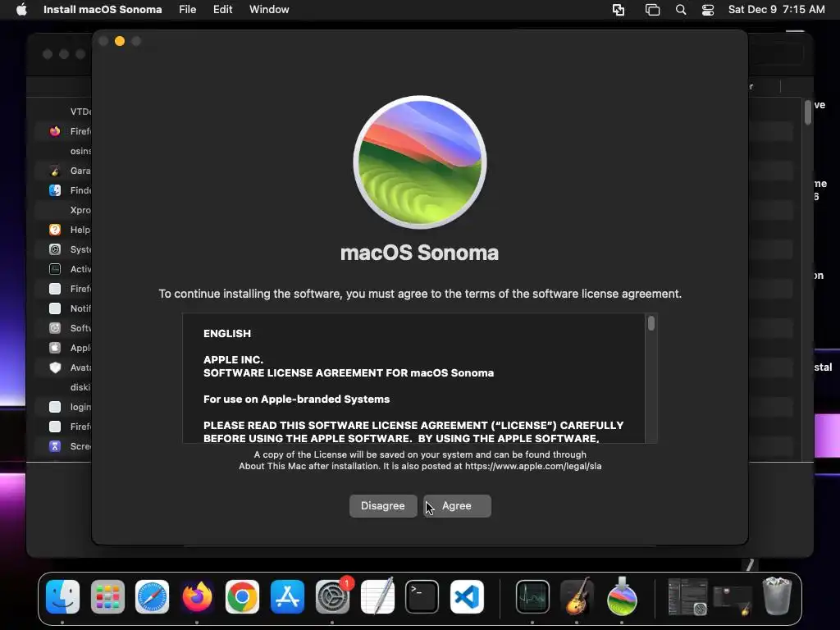The width and height of the screenshot is (840, 630).
Task: Select the Xpro row in background window
Action: 64,210
